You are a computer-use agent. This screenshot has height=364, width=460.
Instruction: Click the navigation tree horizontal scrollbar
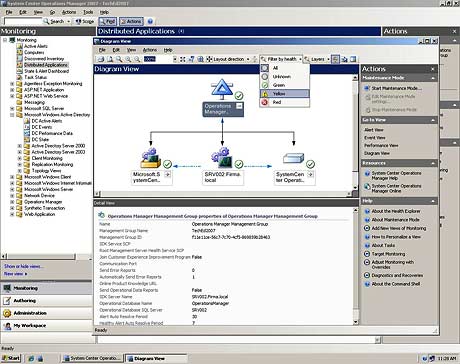[x=42, y=257]
